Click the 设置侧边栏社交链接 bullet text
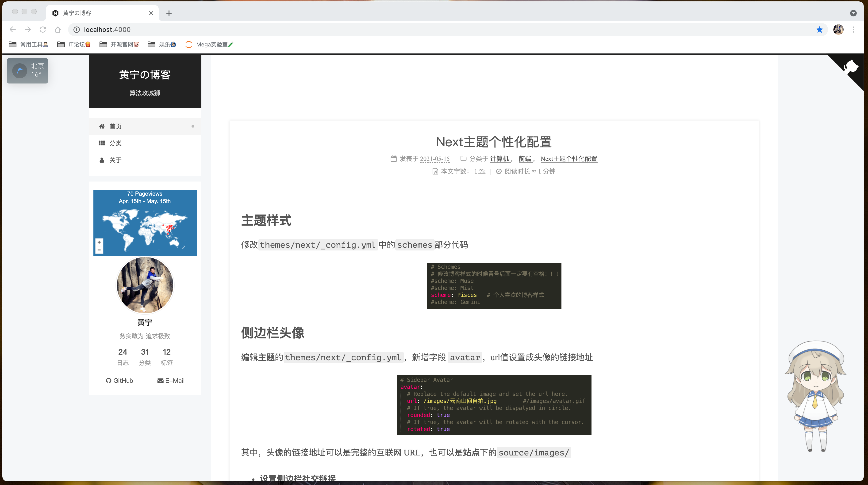This screenshot has width=868, height=485. (298, 478)
